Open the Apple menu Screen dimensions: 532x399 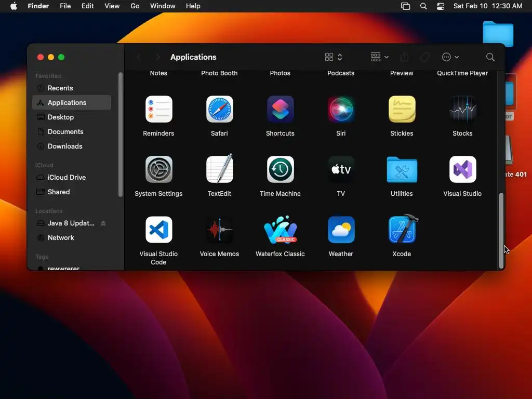tap(14, 6)
